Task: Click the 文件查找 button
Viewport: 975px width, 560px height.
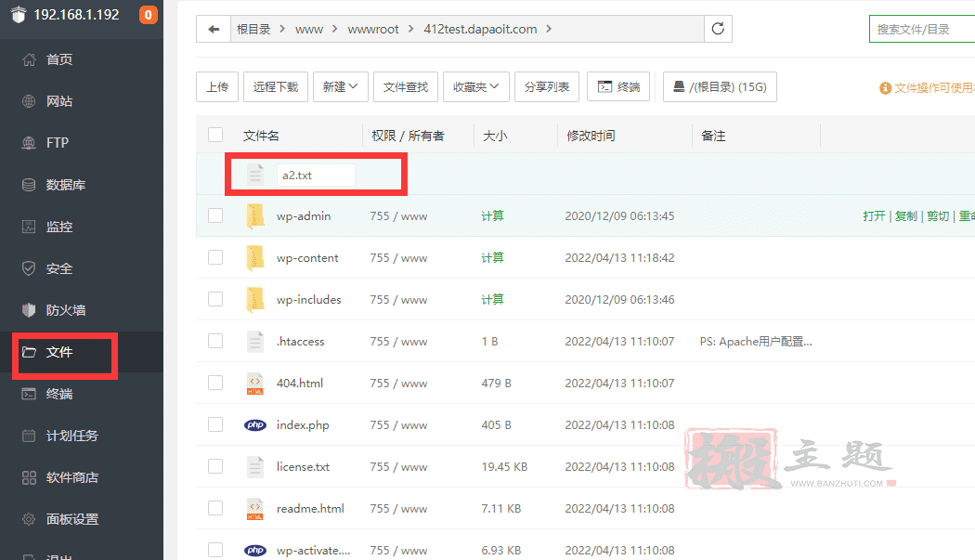Action: (x=406, y=86)
